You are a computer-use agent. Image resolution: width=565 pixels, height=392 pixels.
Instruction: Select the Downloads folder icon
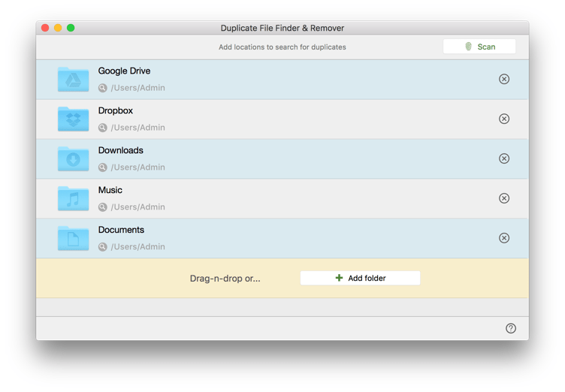[73, 158]
